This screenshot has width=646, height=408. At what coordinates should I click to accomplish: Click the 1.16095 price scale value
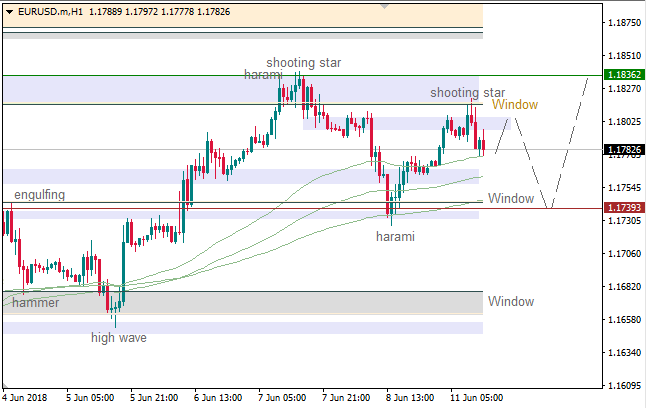pos(624,386)
